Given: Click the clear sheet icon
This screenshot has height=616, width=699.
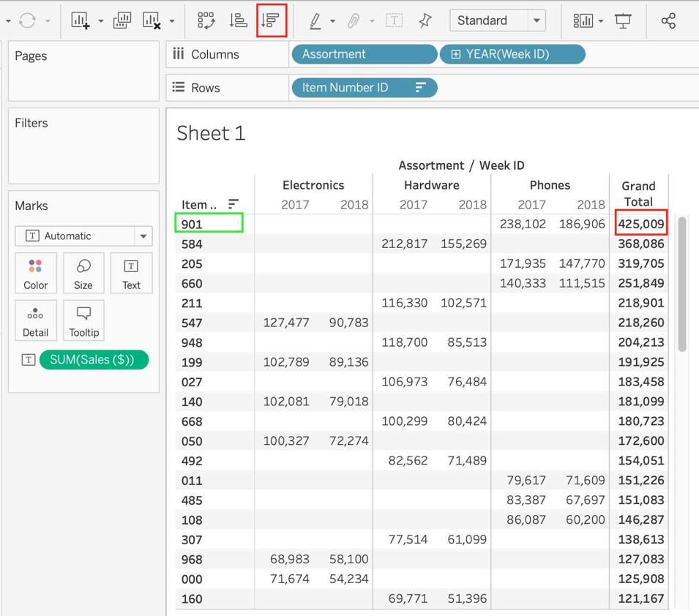Looking at the screenshot, I should (x=152, y=20).
